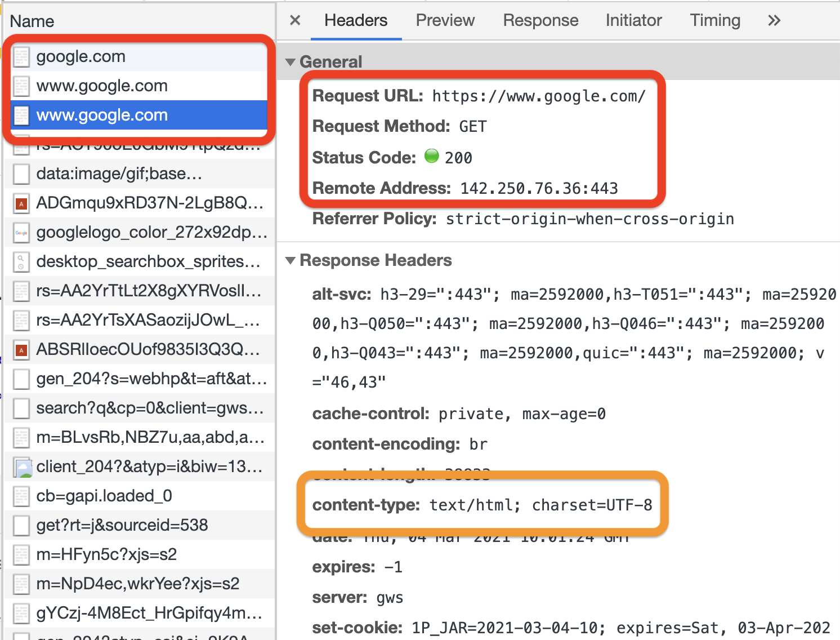Image resolution: width=840 pixels, height=640 pixels.
Task: Select the m=NpD4ec,wkrYee?xjs=s2 request
Action: (x=139, y=584)
